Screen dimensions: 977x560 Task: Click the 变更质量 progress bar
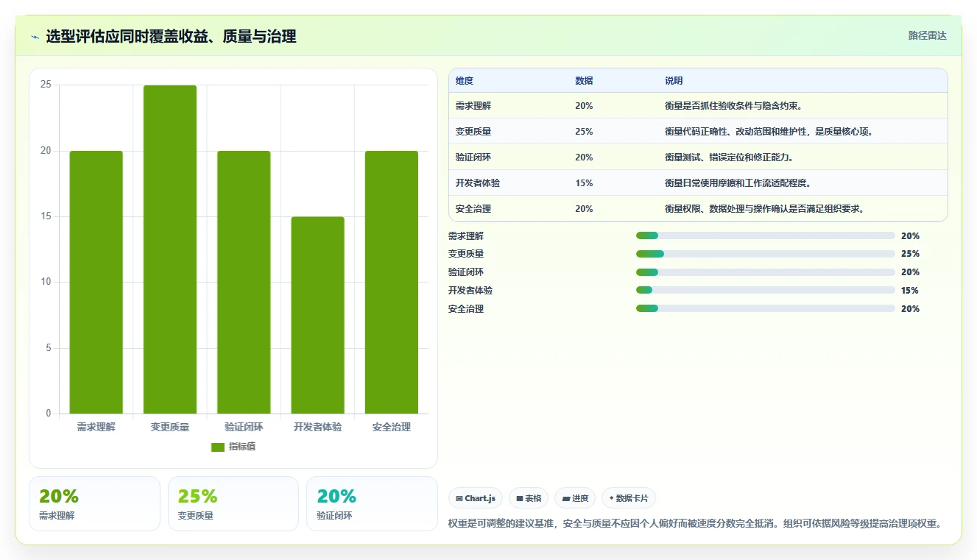click(x=766, y=254)
